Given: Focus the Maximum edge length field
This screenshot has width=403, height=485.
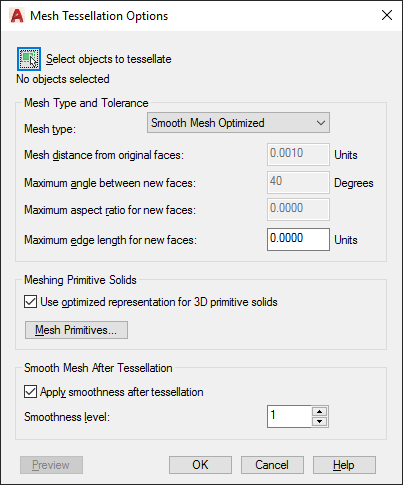Looking at the screenshot, I should [x=298, y=239].
